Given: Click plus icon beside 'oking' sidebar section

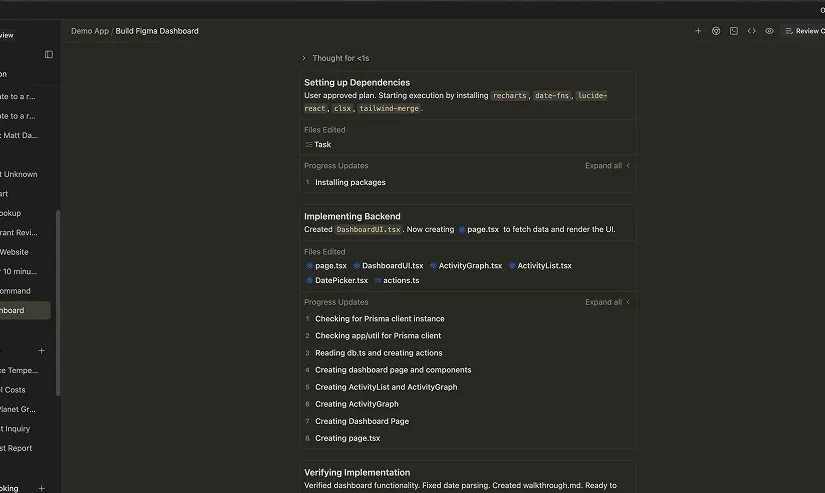Looking at the screenshot, I should click(42, 488).
